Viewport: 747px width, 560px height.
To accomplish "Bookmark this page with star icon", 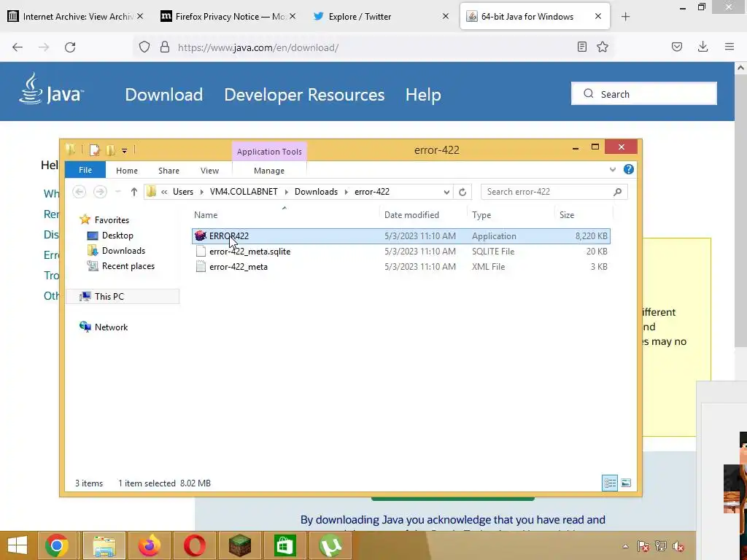I will pos(603,47).
